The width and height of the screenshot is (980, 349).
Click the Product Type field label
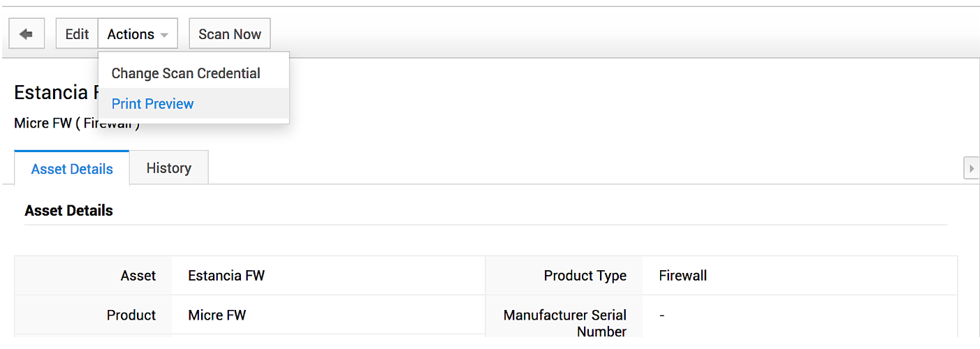[585, 276]
